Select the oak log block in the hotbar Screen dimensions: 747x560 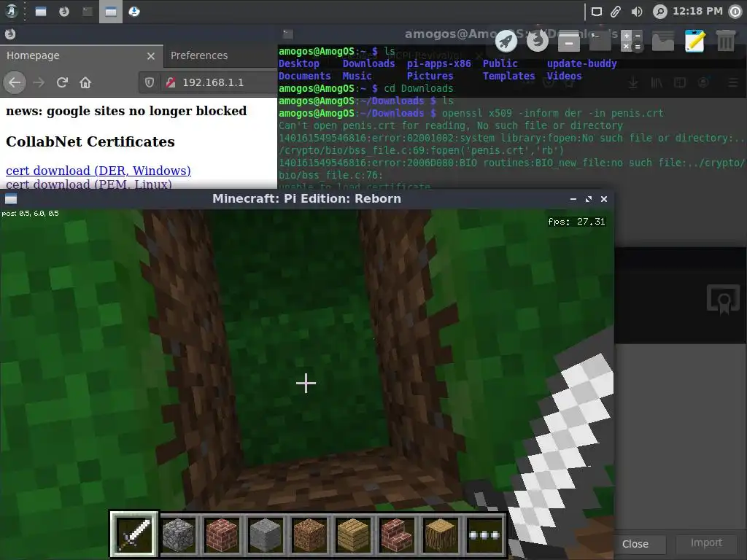point(441,534)
